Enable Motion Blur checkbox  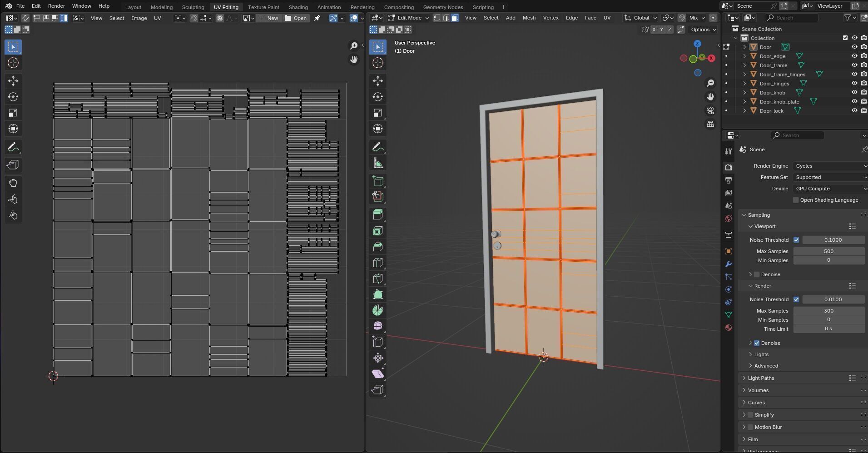tap(750, 427)
